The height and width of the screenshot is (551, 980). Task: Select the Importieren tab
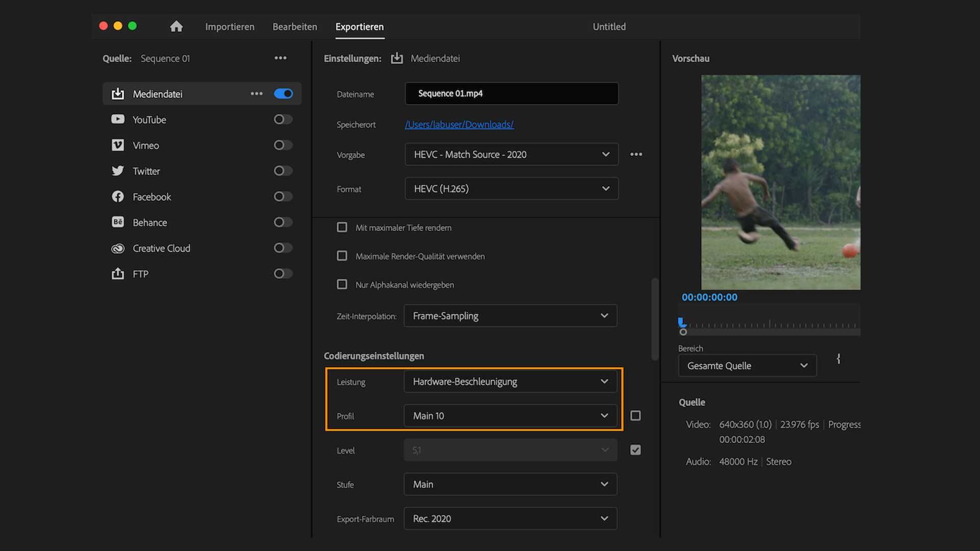(230, 27)
